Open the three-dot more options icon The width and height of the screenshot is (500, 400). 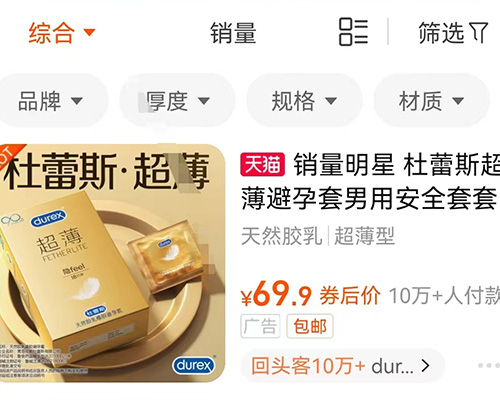(x=489, y=365)
